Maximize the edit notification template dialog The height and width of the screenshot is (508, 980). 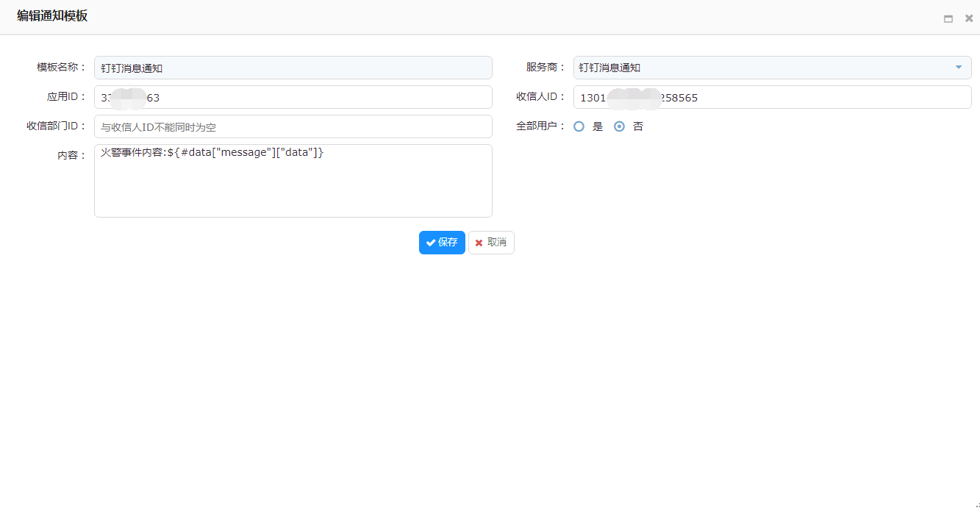point(948,18)
